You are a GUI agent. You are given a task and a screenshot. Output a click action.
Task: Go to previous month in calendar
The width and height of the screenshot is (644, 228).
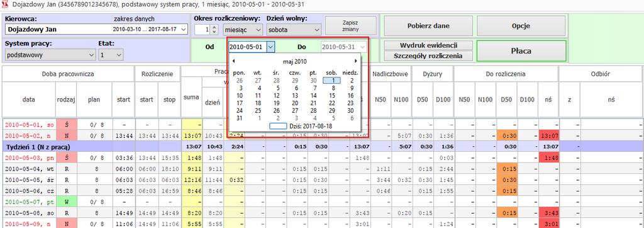pyautogui.click(x=234, y=61)
